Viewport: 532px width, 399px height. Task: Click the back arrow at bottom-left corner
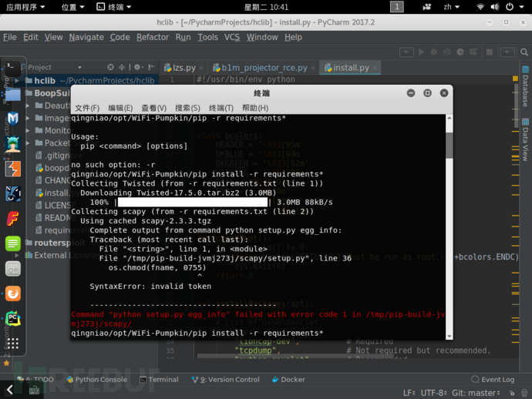(x=10, y=390)
